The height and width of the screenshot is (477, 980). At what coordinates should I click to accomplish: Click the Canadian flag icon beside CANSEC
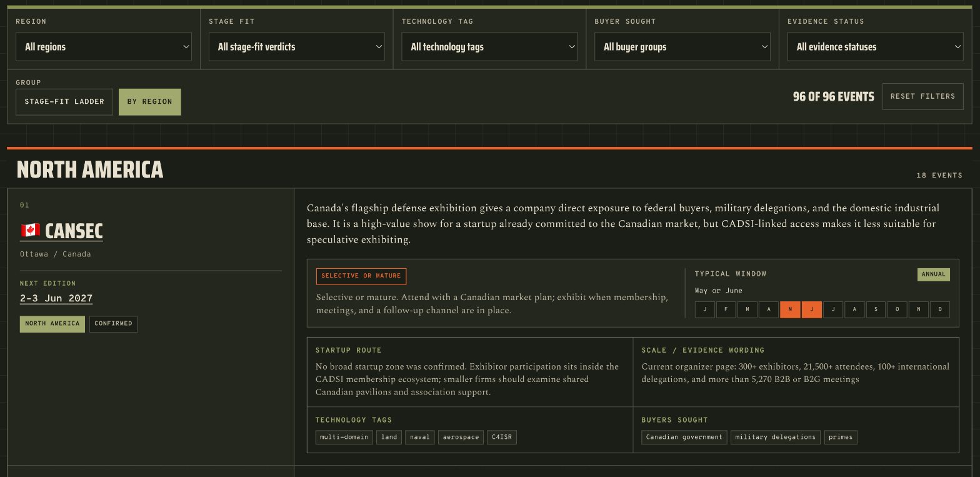click(30, 231)
